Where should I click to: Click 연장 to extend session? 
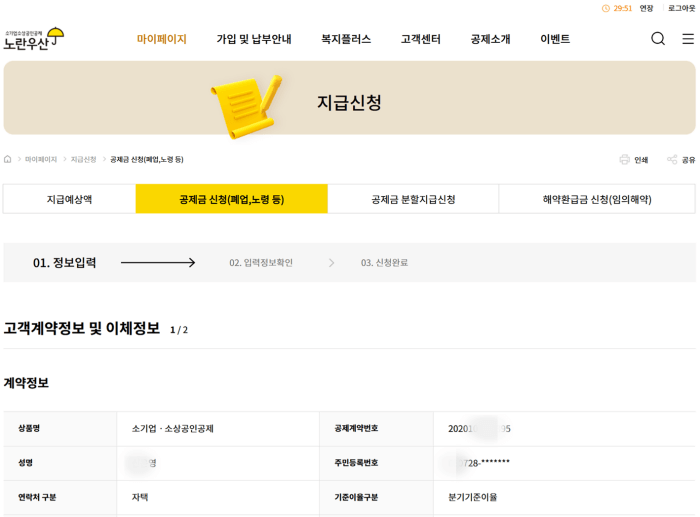click(x=646, y=8)
